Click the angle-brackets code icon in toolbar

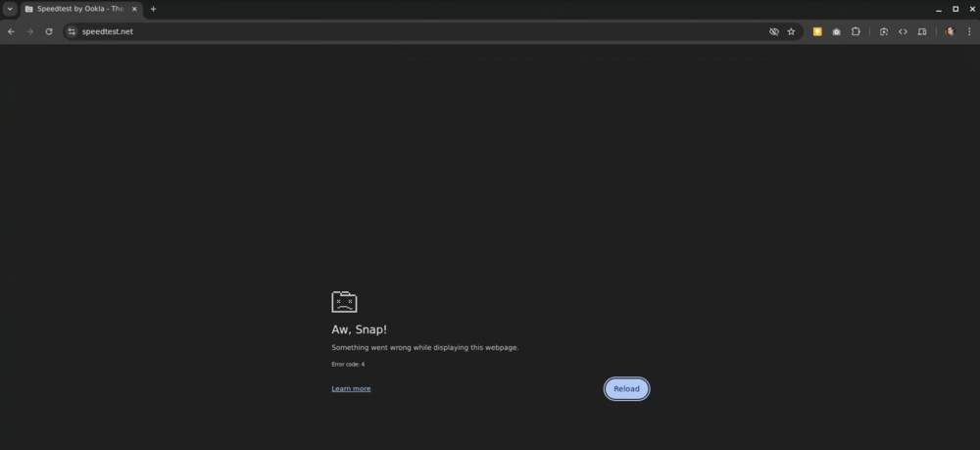point(903,31)
